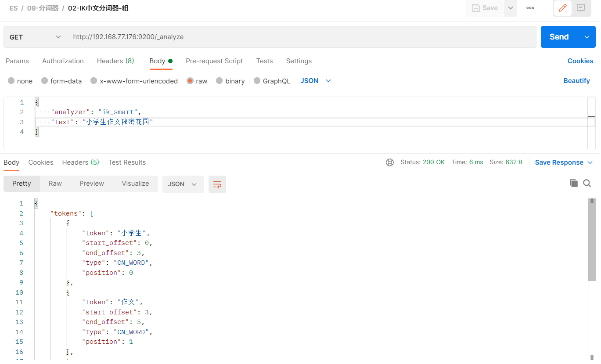Open the Cookies link
601x364 pixels.
580,61
